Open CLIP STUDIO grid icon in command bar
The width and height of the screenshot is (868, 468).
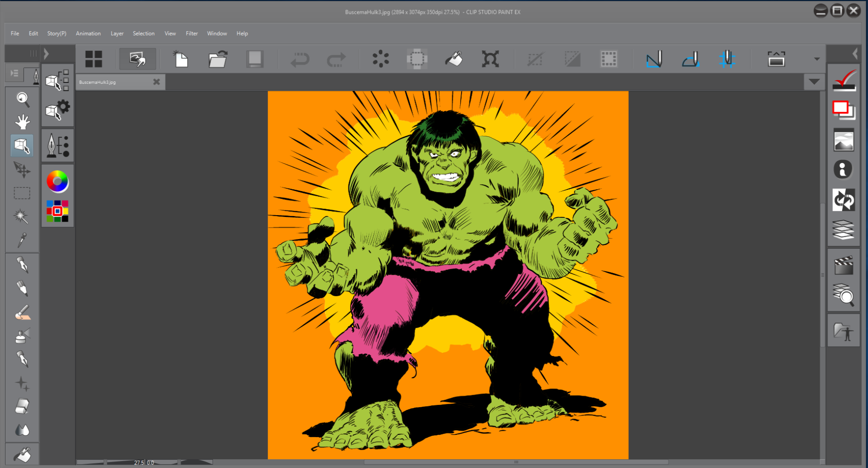point(94,59)
